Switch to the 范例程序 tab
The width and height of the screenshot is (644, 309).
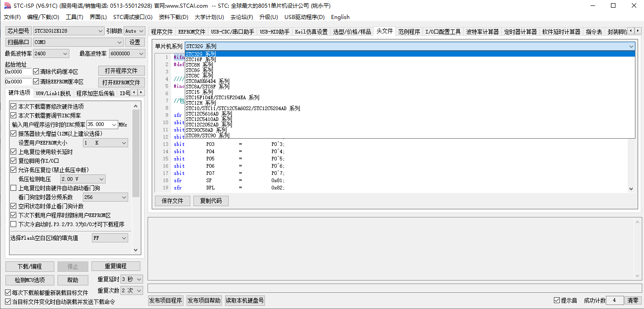click(x=409, y=32)
